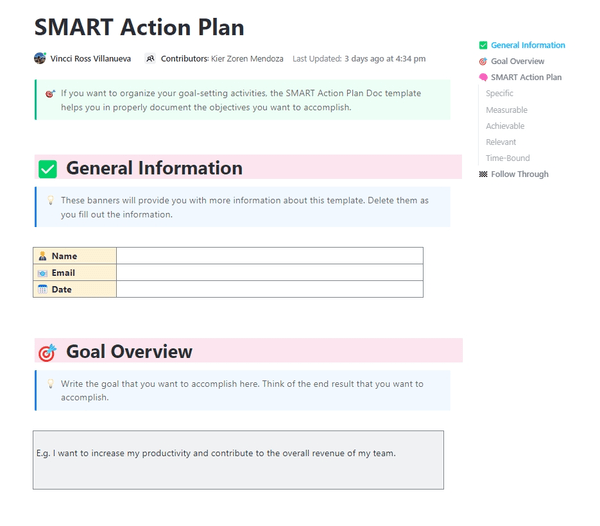Click the author avatar of Vincci Ross Villanueva
This screenshot has width=600, height=526.
[40, 59]
